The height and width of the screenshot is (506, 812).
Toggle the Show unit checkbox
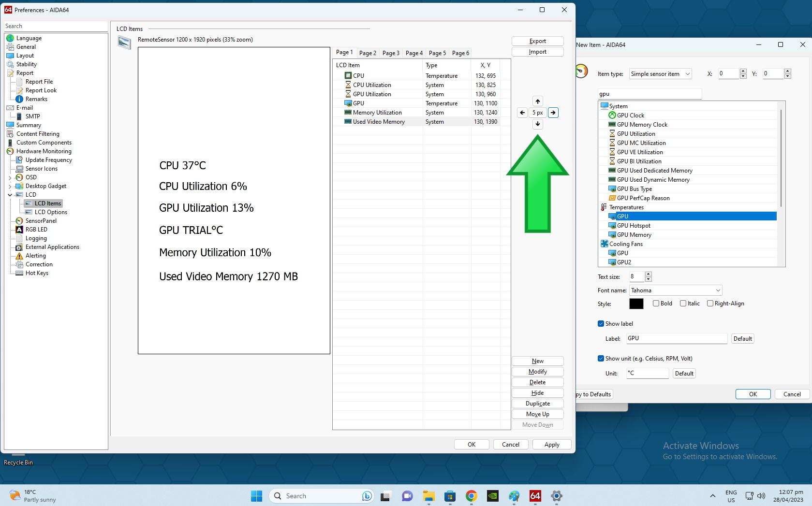[601, 359]
